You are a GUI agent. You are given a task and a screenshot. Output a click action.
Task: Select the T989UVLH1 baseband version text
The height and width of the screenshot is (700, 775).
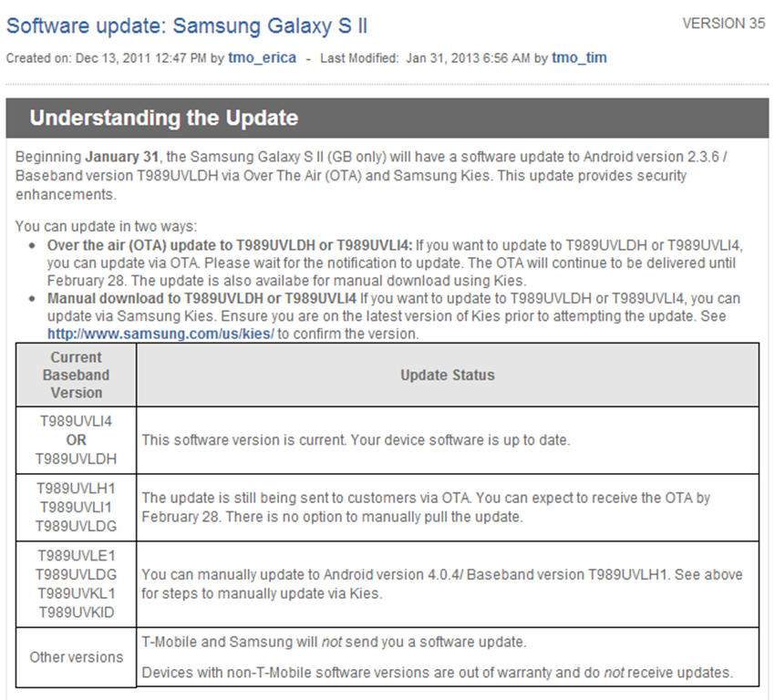click(76, 489)
